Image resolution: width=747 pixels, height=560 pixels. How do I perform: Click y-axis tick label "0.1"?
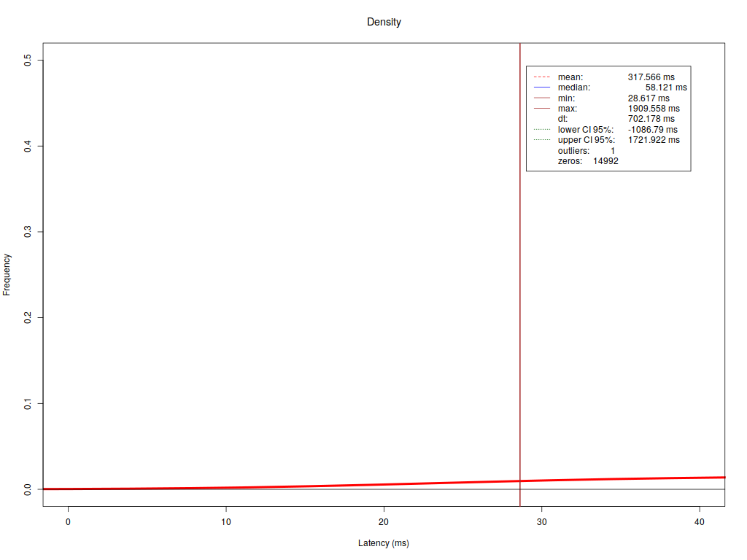tap(28, 404)
